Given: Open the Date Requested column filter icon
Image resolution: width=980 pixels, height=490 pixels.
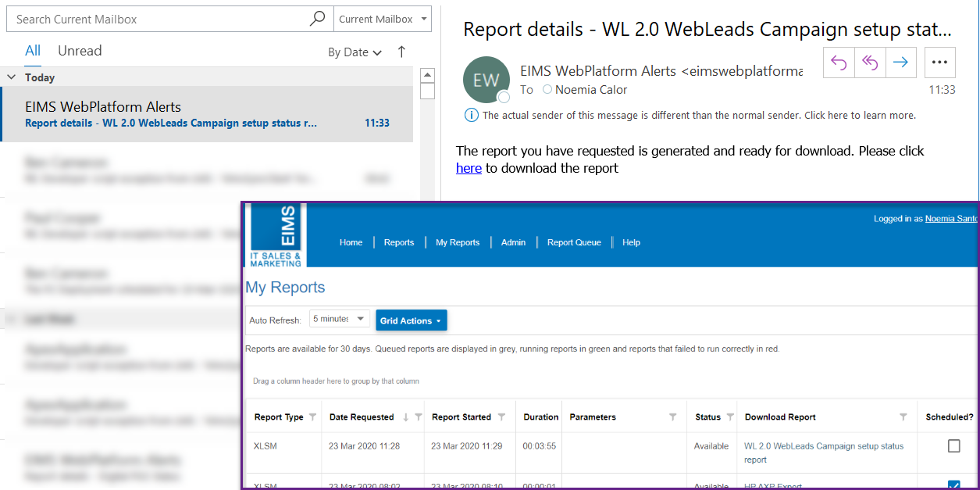Looking at the screenshot, I should (x=418, y=417).
